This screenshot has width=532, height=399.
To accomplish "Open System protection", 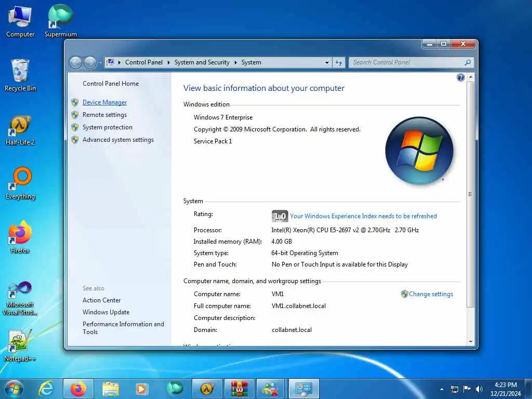I will [107, 127].
